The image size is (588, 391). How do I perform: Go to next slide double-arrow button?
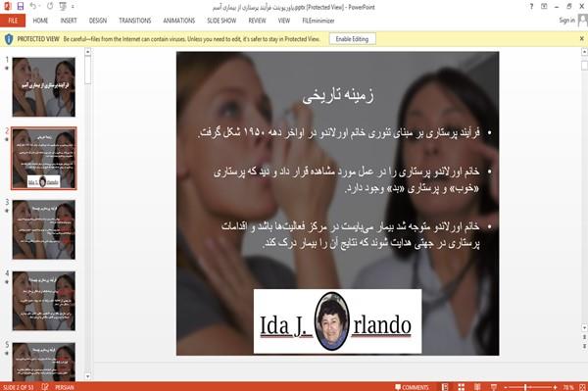584,346
